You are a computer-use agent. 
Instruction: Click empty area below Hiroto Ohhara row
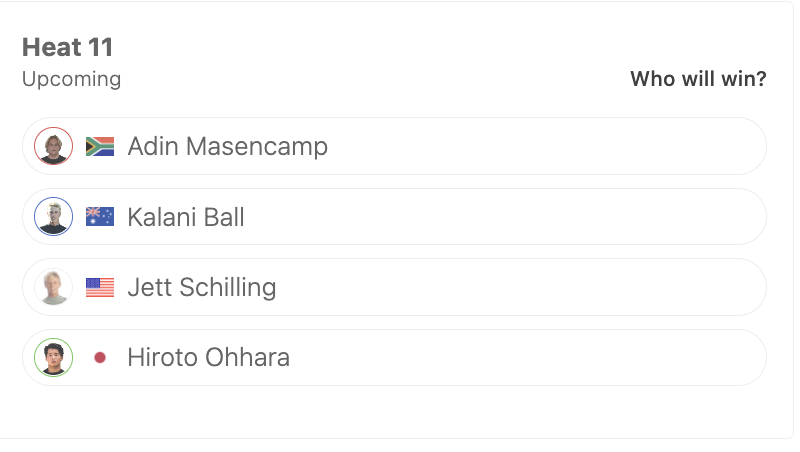394,412
